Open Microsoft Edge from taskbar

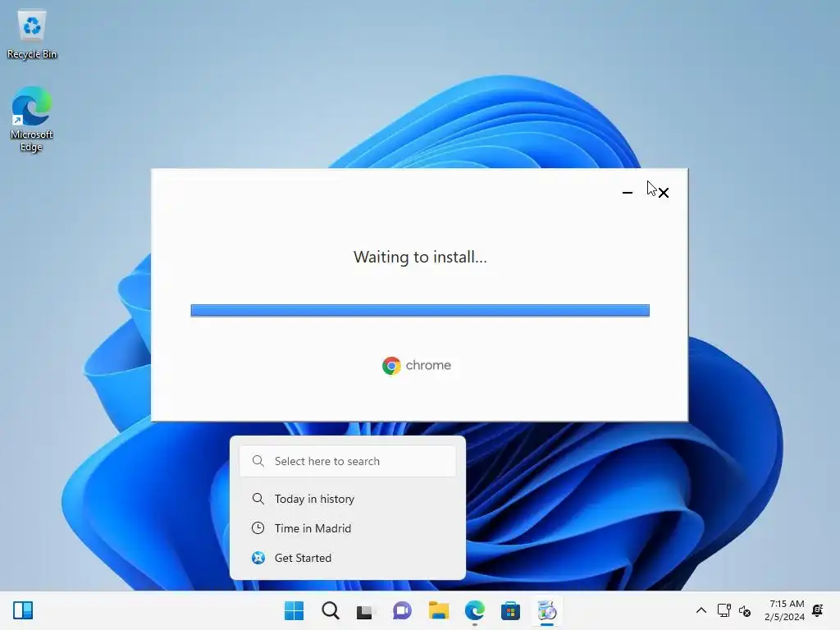click(x=475, y=610)
